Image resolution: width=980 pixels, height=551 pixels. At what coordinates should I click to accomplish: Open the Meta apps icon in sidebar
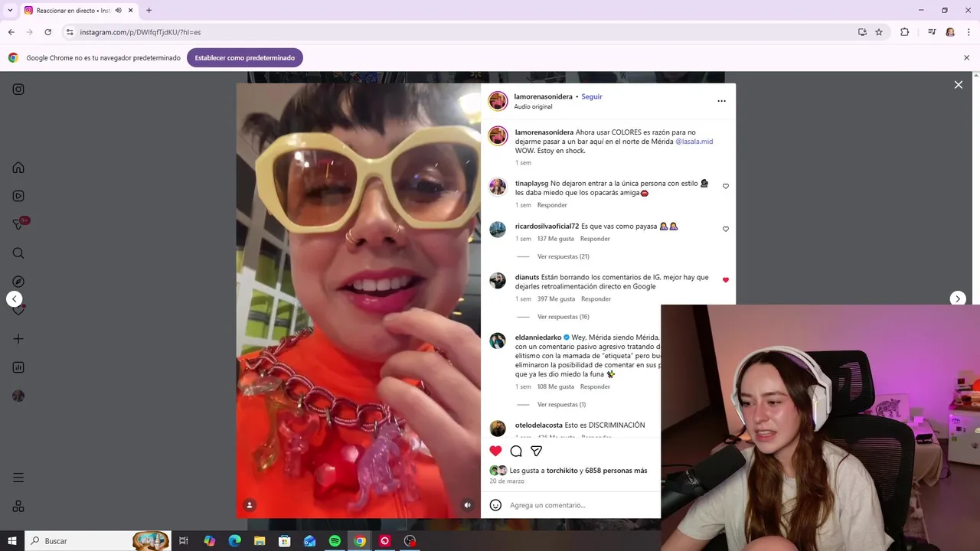coord(18,507)
